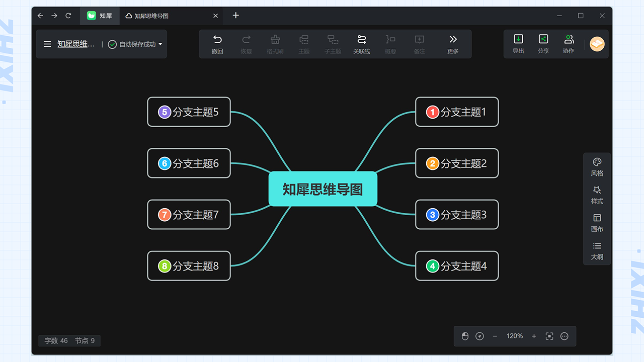Add a 概要 summary to the map
Image resolution: width=644 pixels, height=362 pixels.
coord(390,44)
